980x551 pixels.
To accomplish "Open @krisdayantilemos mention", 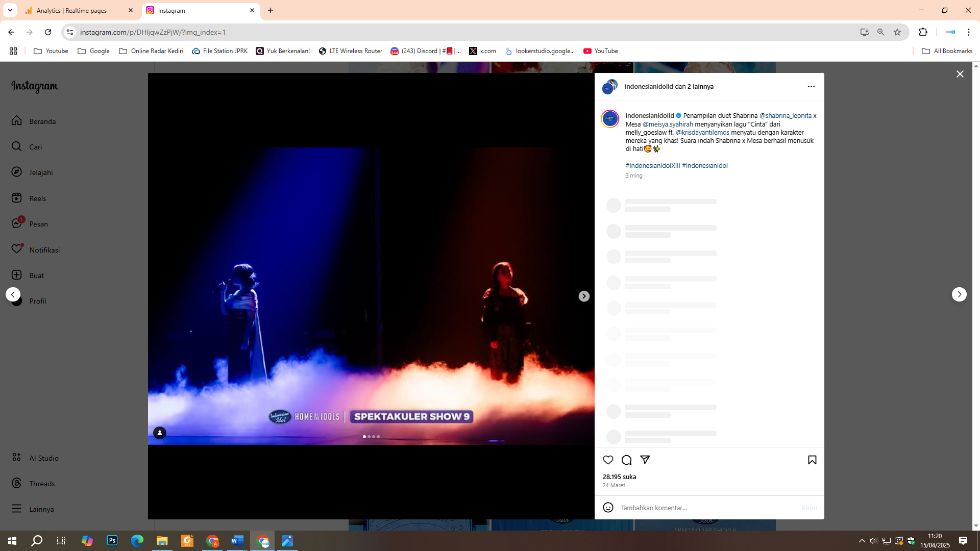I will click(x=702, y=132).
